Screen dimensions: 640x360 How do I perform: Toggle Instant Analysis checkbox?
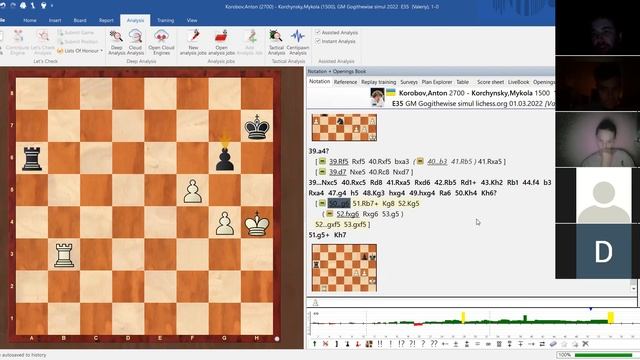318,41
